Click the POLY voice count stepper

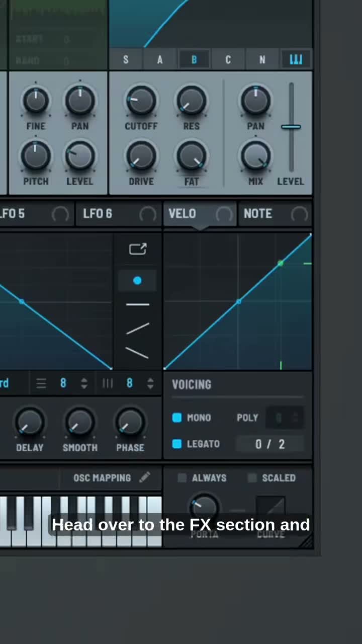tap(285, 418)
